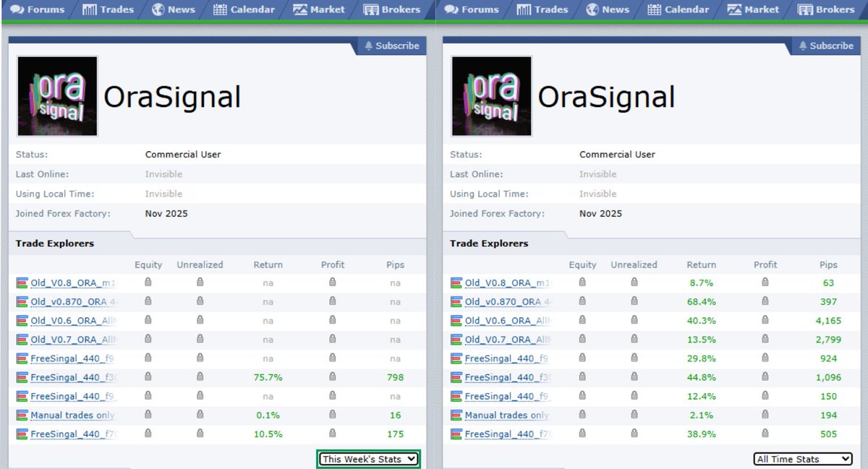Click explorer icon beside Old_v0.870_ORA with 68.4% return
The width and height of the screenshot is (868, 469).
[x=456, y=301]
